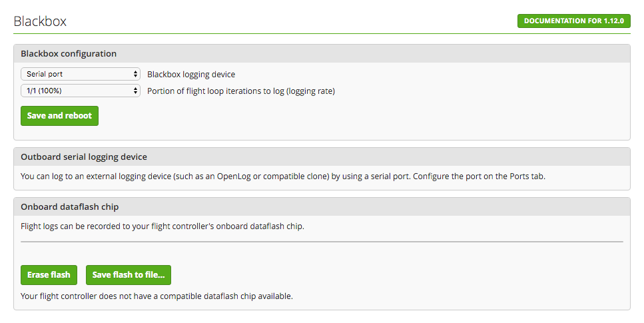Click the 'Flight logs can be recorded' text
Viewport: 644px width, 323px height.
[162, 226]
